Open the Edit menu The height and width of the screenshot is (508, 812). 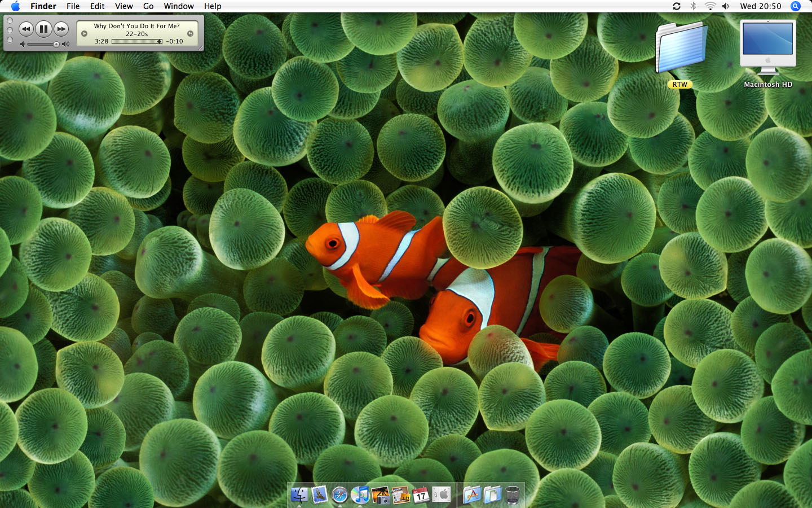[x=98, y=6]
